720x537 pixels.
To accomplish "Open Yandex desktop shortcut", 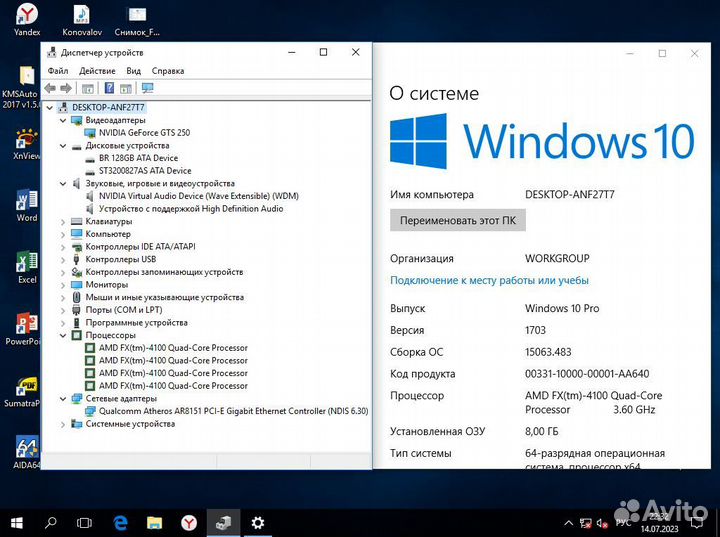I will coord(27,20).
